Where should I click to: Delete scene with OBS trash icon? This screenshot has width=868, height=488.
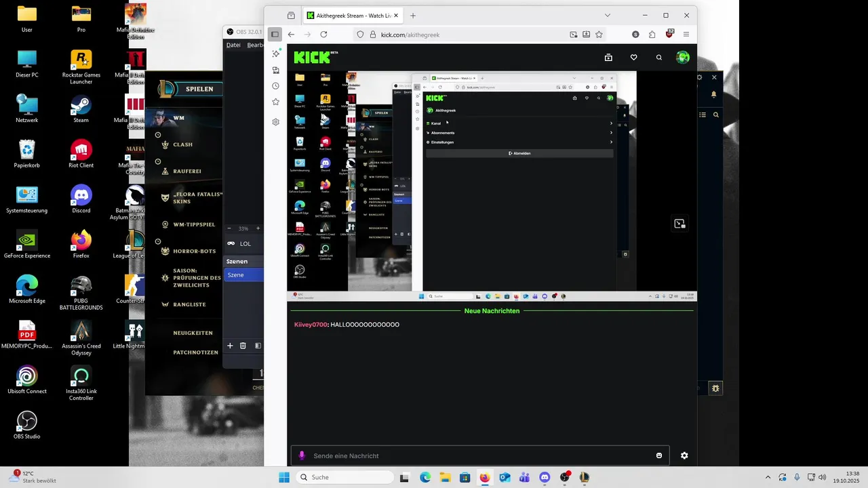click(x=243, y=346)
